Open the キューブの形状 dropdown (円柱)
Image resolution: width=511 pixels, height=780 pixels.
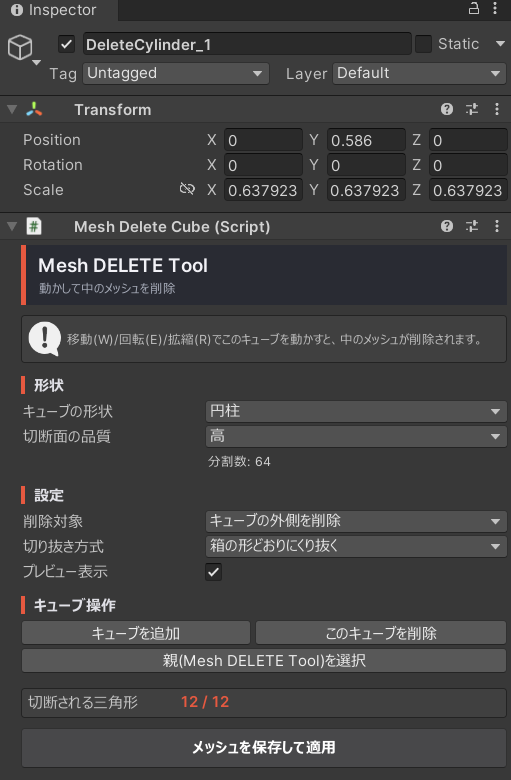click(x=356, y=411)
